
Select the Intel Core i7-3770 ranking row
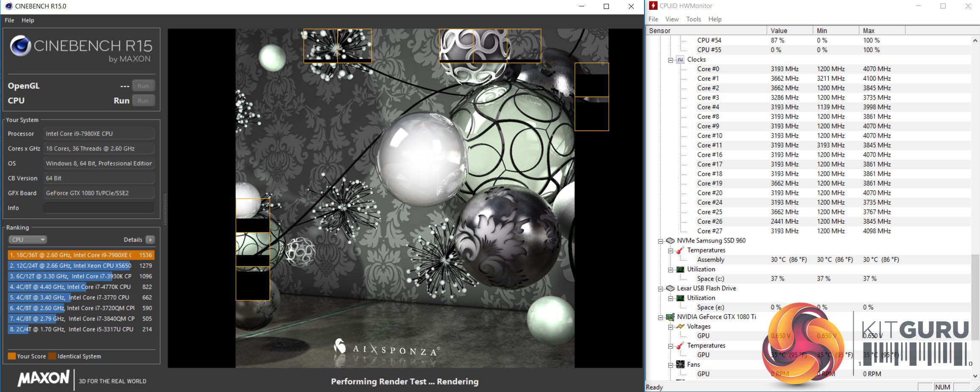tap(81, 297)
